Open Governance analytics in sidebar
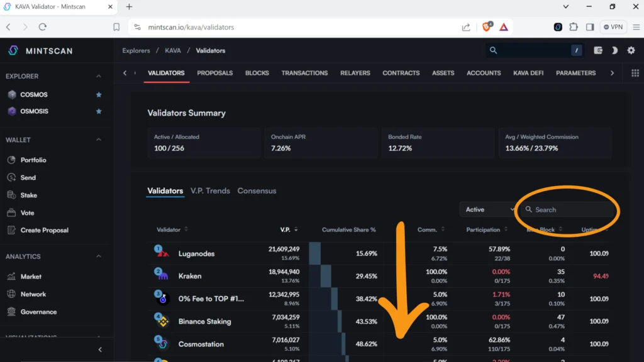Screen dimensions: 644x362 [x=38, y=312]
